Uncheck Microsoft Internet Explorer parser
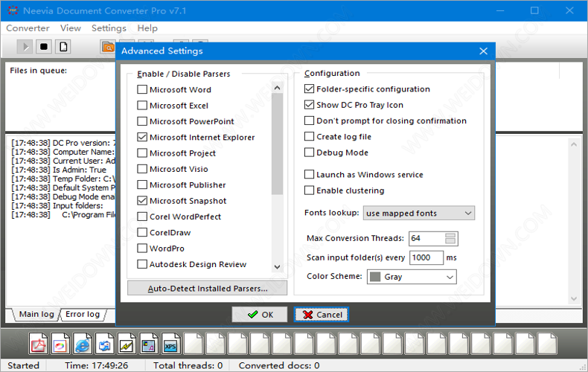Image resolution: width=588 pixels, height=372 pixels. (x=142, y=137)
